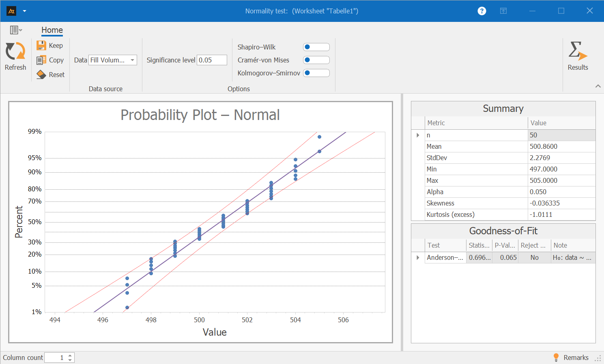Increase the Column count stepper
This screenshot has width=604, height=364.
tap(70, 355)
